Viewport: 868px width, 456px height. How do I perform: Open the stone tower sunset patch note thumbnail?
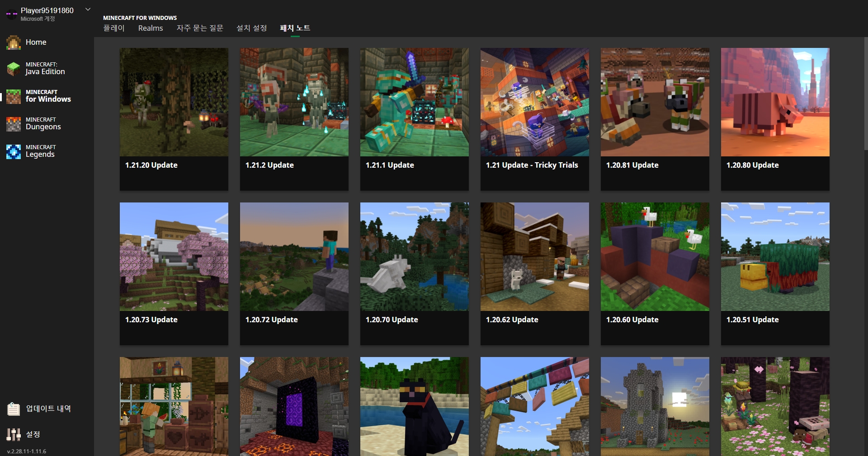pos(655,406)
